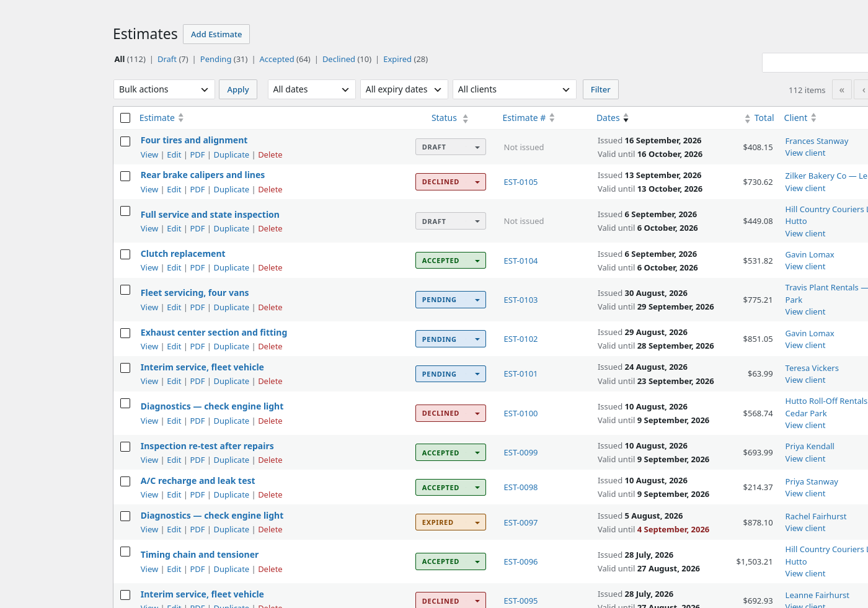Download PDF for Rear brake calipers and lines
Viewport: 868px width, 608px height.
[x=197, y=190]
